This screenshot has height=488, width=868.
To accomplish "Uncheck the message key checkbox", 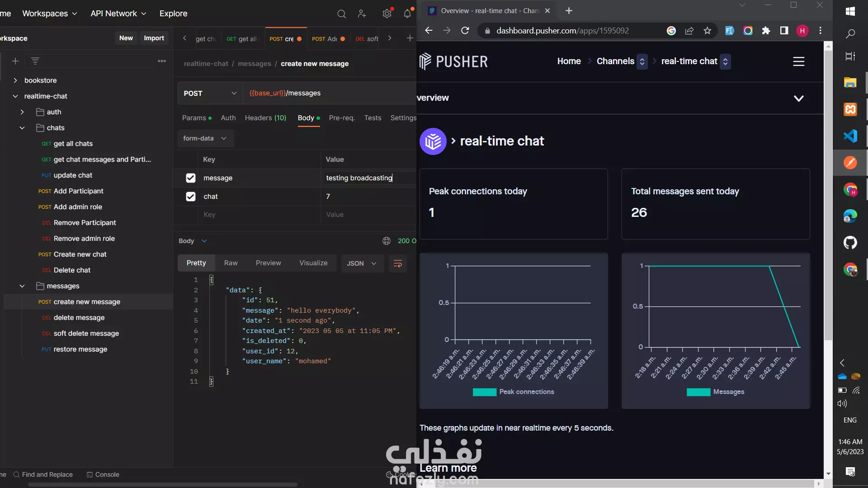I will coord(191,178).
